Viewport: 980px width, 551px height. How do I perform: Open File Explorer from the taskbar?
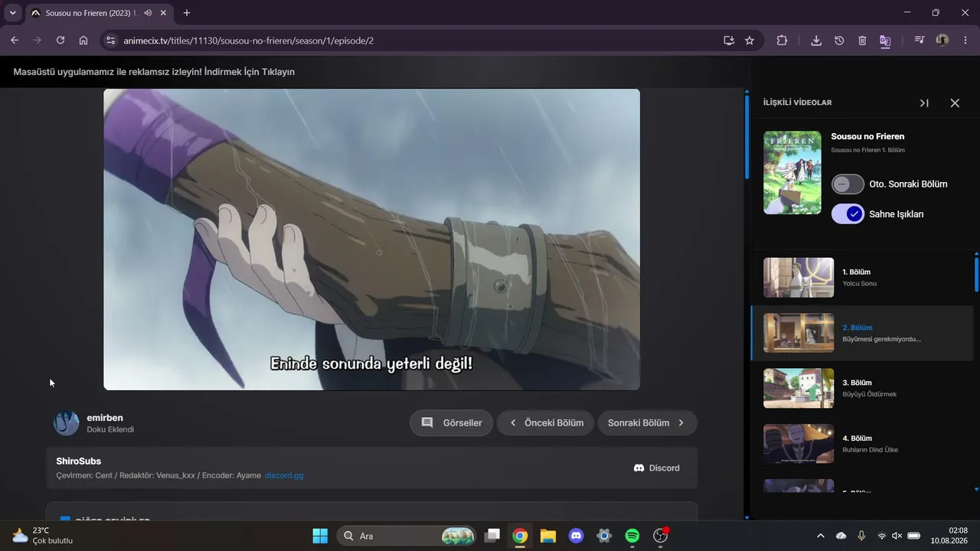coord(548,536)
